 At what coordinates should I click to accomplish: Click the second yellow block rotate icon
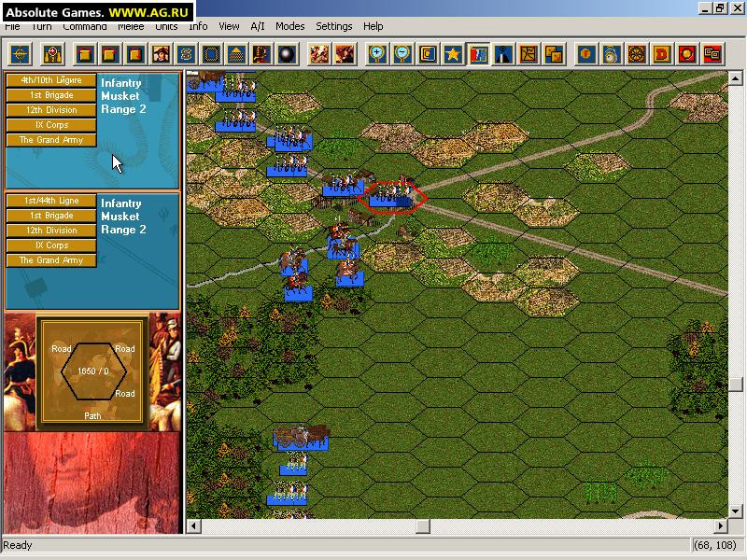pos(110,54)
